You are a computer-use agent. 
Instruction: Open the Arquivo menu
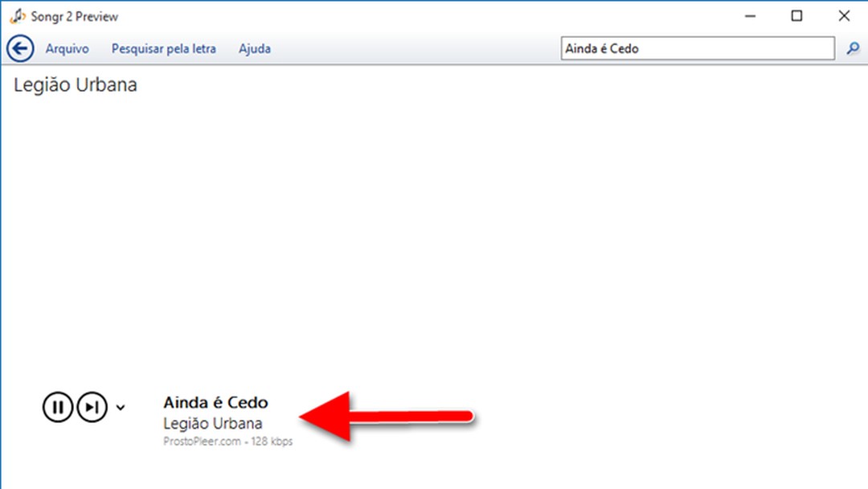[x=67, y=49]
